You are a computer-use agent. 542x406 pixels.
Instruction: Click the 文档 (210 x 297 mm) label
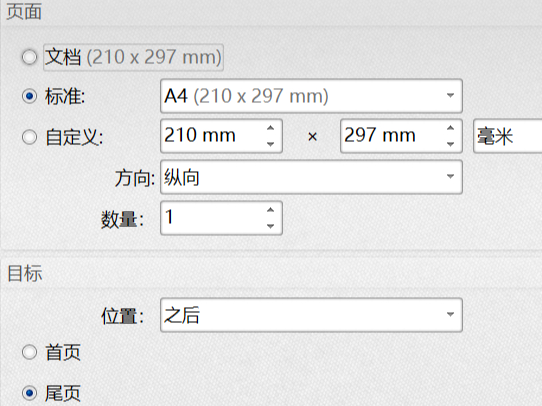point(133,57)
